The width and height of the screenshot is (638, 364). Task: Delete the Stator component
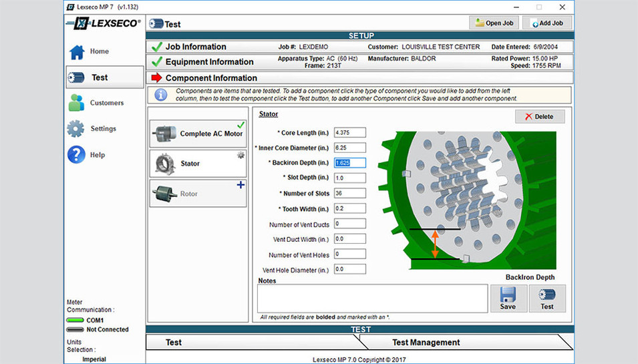pos(540,117)
